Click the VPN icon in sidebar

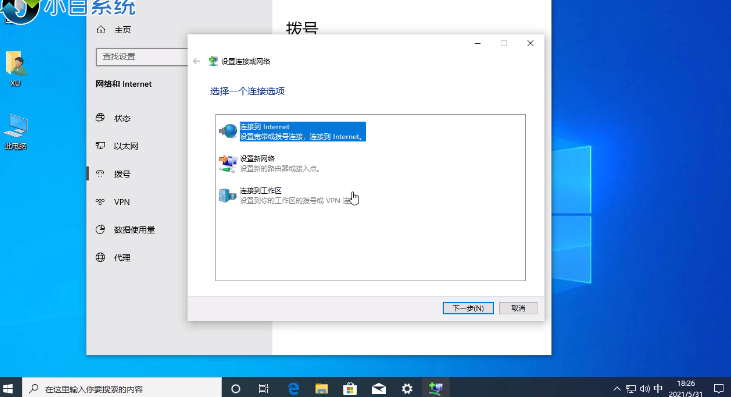(100, 202)
